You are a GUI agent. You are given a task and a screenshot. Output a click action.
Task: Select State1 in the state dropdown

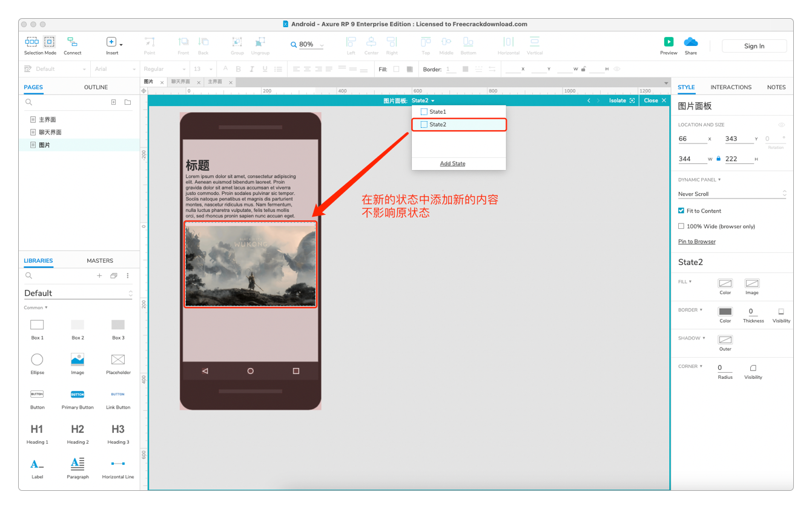click(458, 112)
